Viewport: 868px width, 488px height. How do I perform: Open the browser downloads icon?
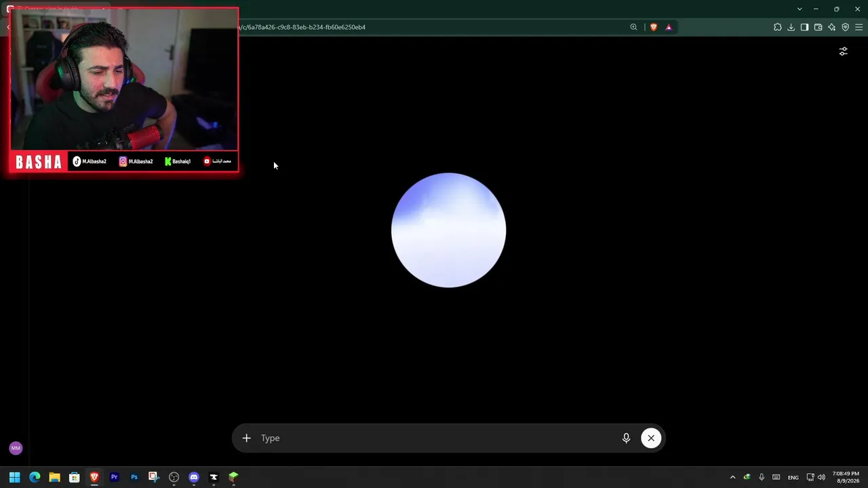(x=791, y=27)
